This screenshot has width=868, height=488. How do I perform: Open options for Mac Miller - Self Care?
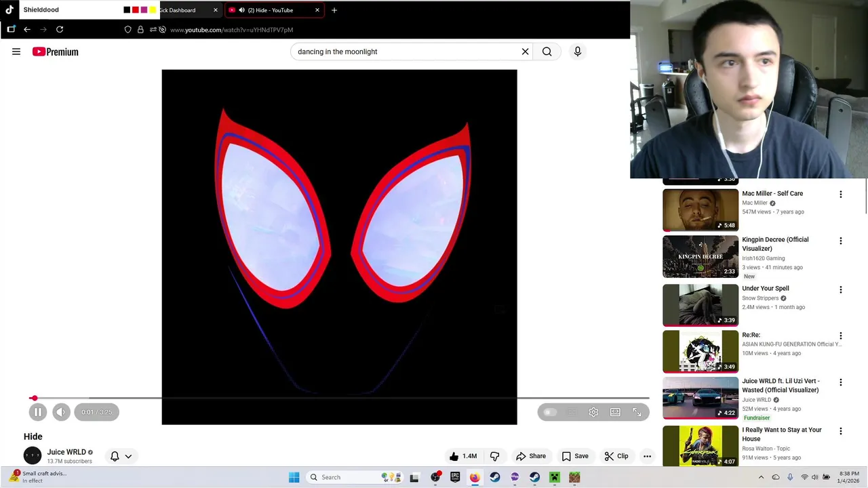point(841,195)
